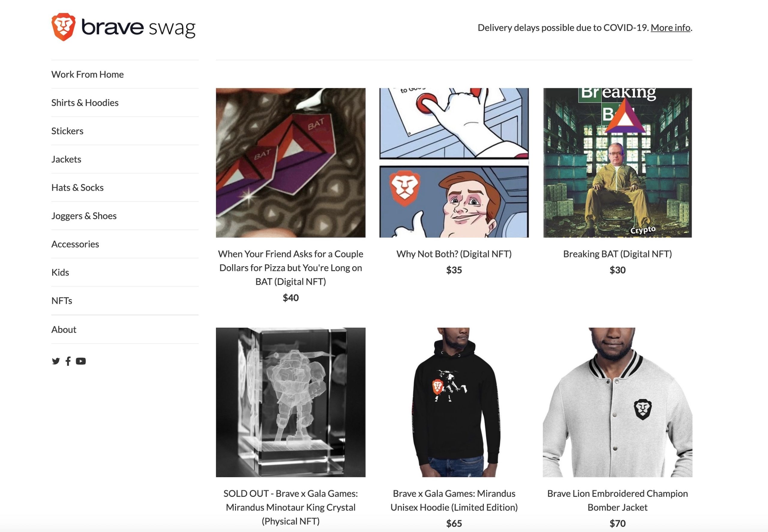Go to the Stickers category
The image size is (768, 532).
point(67,131)
